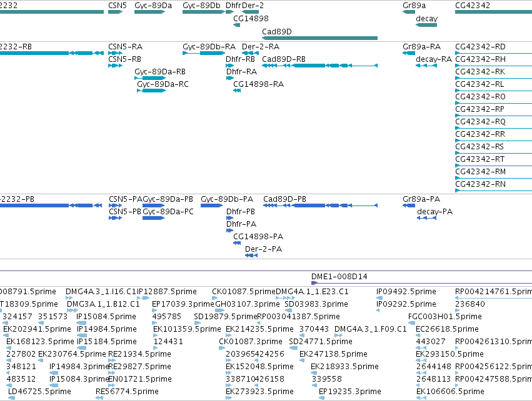The image size is (532, 401).
Task: Click EST EK247138.5prime
Action: 333,354
